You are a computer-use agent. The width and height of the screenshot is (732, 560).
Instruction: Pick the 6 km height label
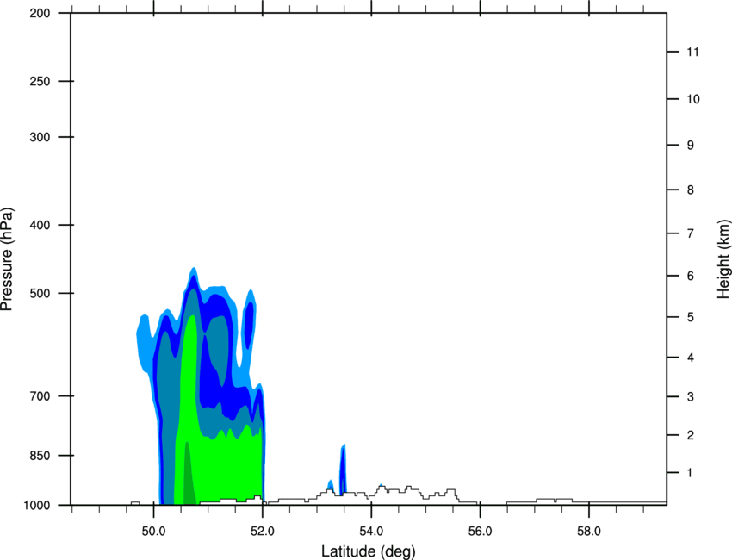pos(691,276)
